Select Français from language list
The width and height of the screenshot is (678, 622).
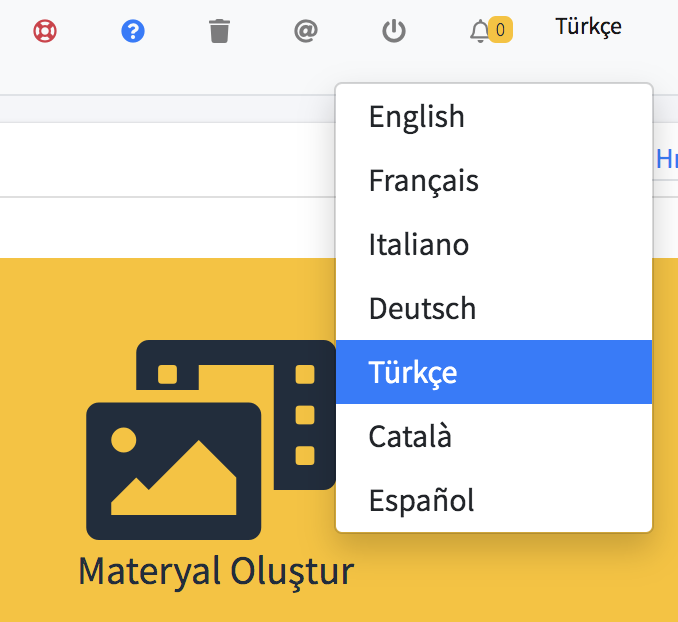point(494,180)
